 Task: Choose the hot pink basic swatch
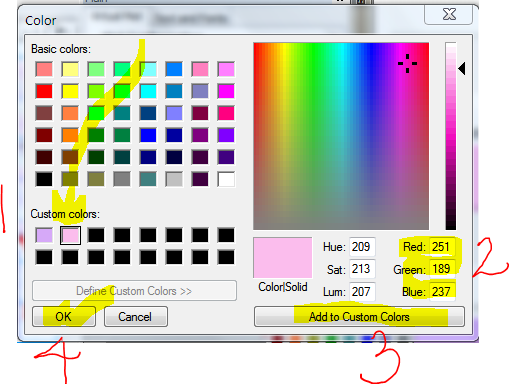(226, 113)
